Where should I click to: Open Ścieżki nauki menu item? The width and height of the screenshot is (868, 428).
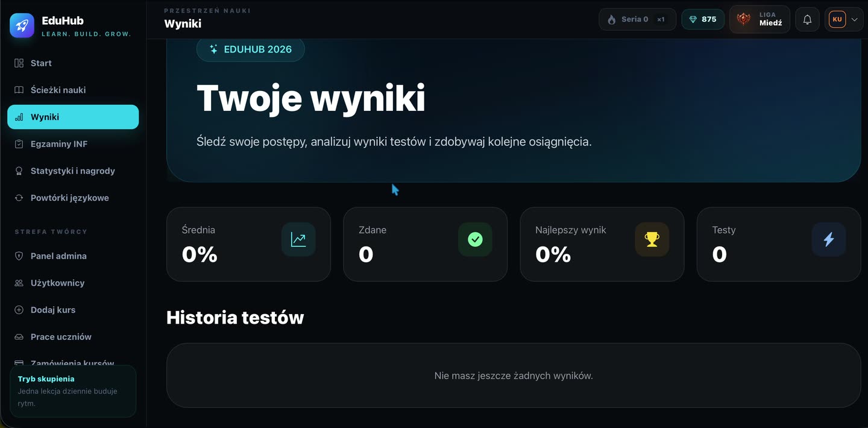[x=73, y=90]
